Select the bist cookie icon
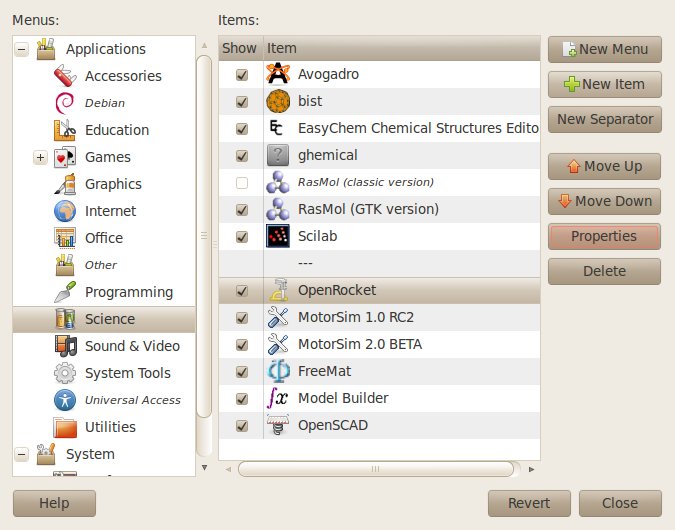This screenshot has width=675, height=530. click(x=278, y=101)
